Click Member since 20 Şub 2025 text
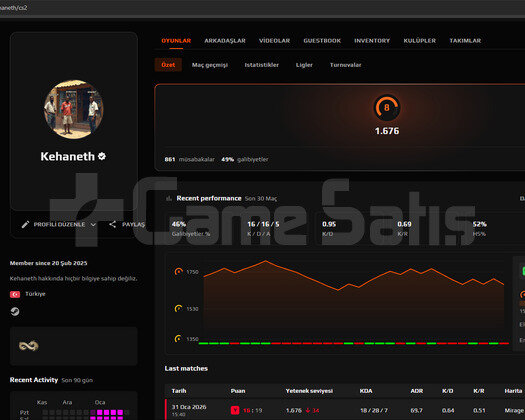The height and width of the screenshot is (420, 525). pos(49,263)
